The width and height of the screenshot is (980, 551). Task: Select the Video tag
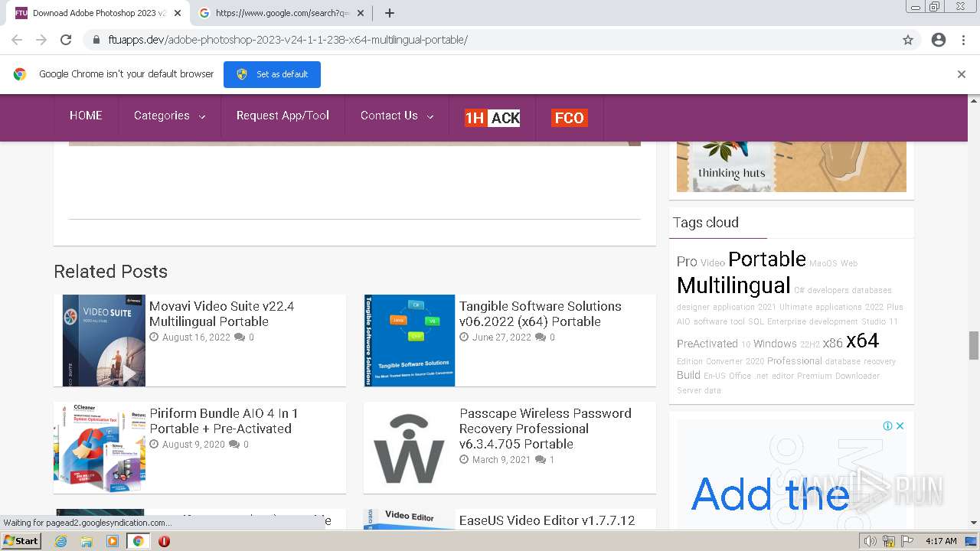pos(713,263)
